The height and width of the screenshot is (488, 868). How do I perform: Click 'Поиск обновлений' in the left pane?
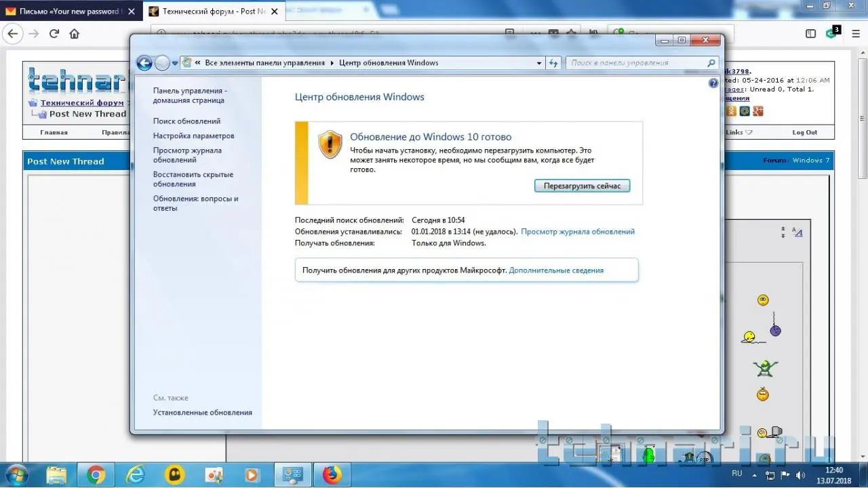pos(186,121)
